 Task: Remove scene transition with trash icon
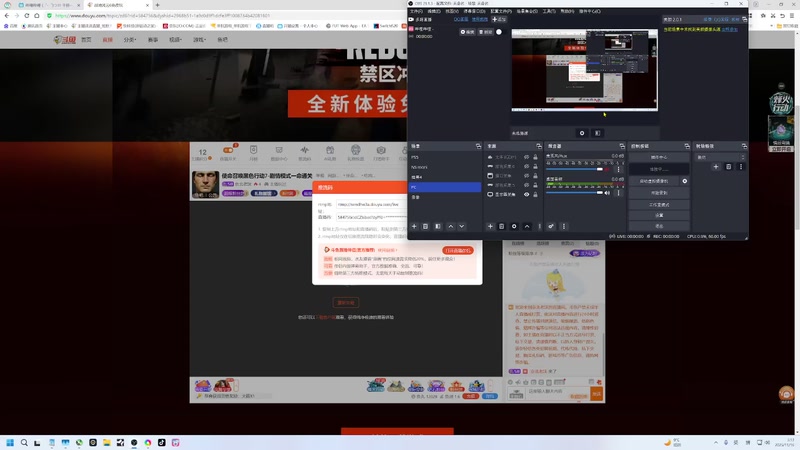click(729, 167)
